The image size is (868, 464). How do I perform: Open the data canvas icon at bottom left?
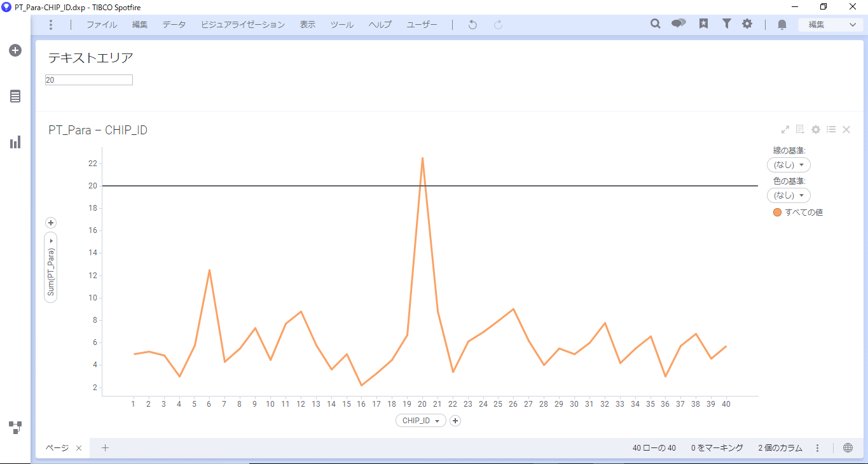coord(15,427)
